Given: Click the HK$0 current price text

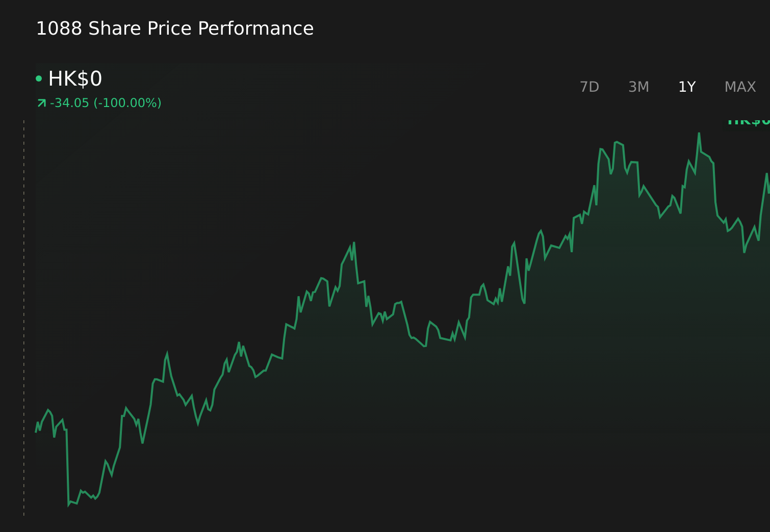Looking at the screenshot, I should tap(75, 79).
